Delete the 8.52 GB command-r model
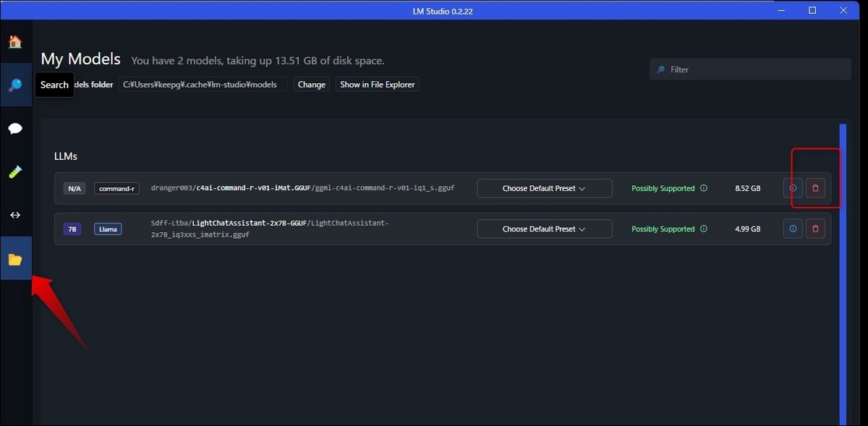 (x=815, y=188)
